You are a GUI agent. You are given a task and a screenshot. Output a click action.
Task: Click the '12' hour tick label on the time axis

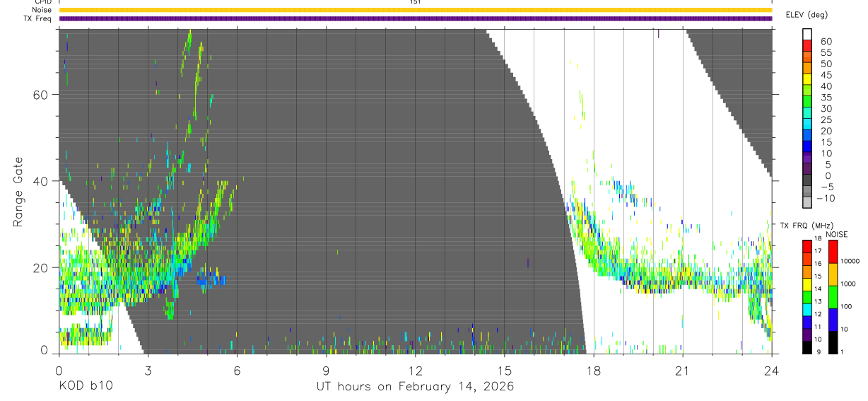pos(415,371)
